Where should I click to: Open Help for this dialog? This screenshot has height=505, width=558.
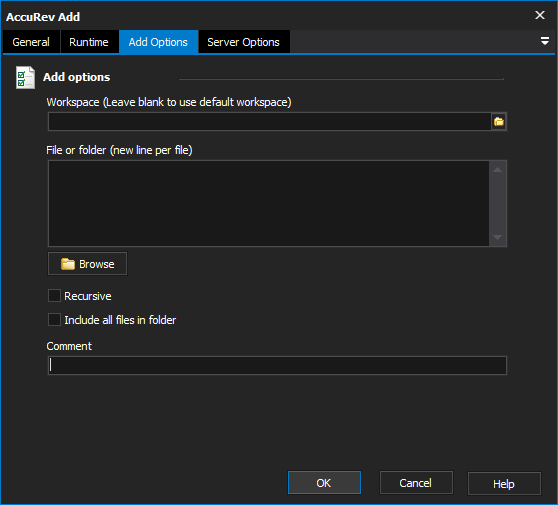point(504,483)
